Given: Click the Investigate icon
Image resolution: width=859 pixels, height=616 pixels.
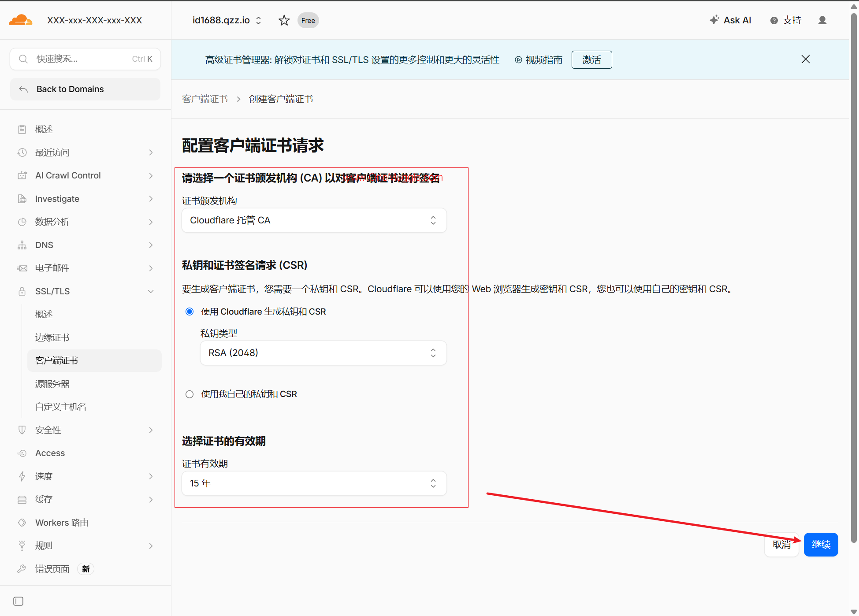Looking at the screenshot, I should pyautogui.click(x=22, y=199).
